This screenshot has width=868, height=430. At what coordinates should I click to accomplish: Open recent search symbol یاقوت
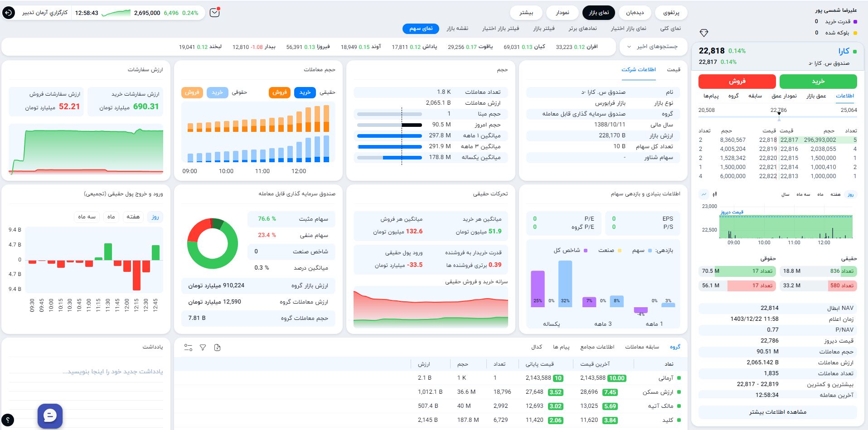coord(470,47)
